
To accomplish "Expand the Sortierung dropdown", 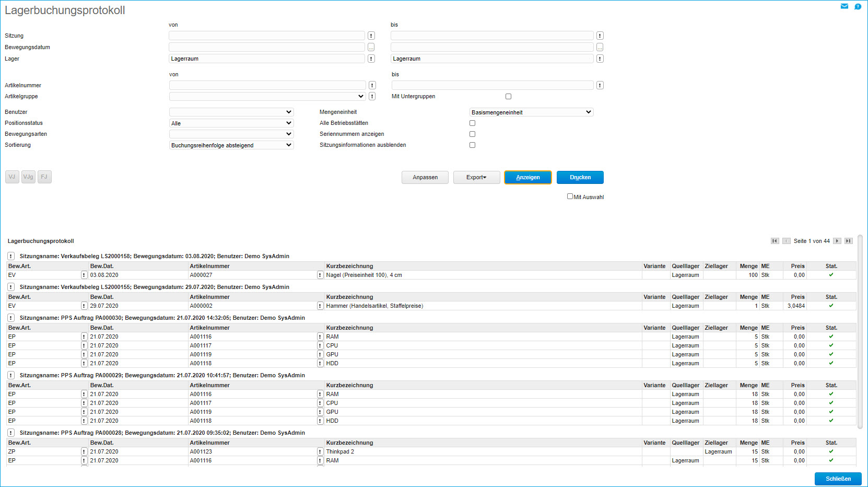I will click(231, 145).
